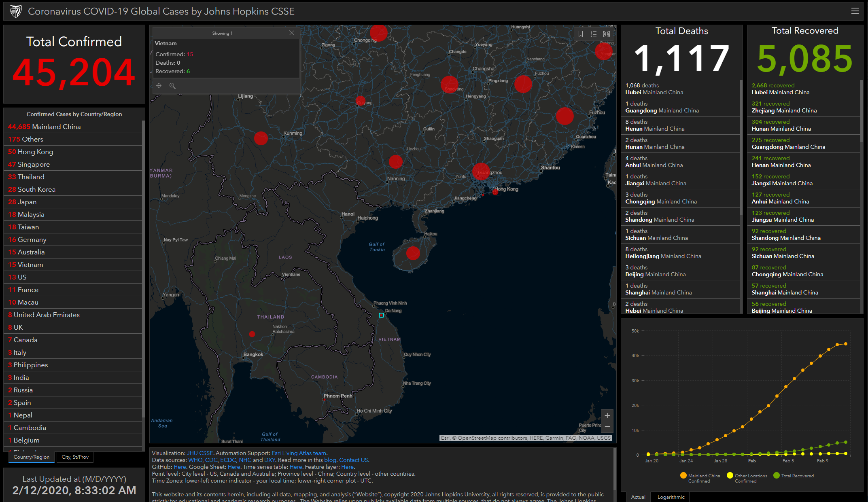Click the red circle at Shaoyang

point(449,85)
